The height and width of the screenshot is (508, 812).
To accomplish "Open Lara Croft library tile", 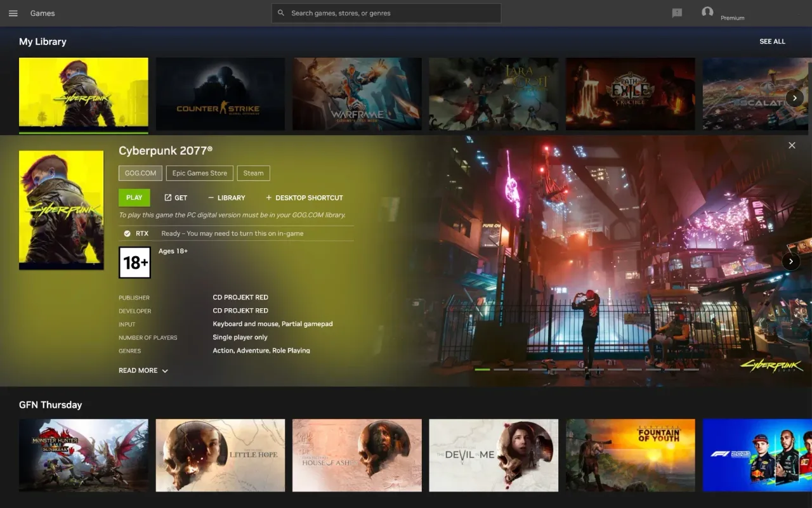I will (494, 94).
